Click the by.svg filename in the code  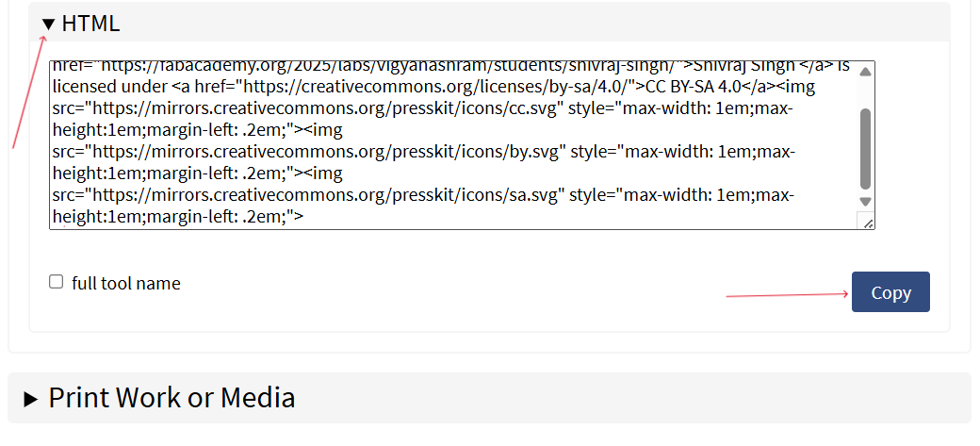[540, 152]
